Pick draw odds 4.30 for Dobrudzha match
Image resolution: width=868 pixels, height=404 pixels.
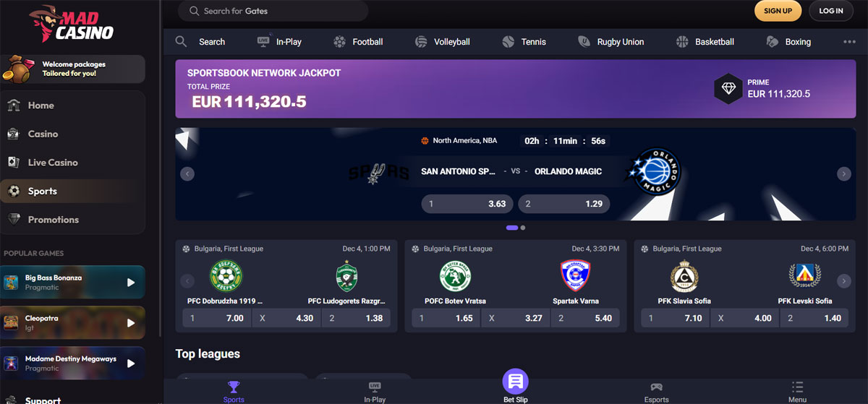click(287, 318)
